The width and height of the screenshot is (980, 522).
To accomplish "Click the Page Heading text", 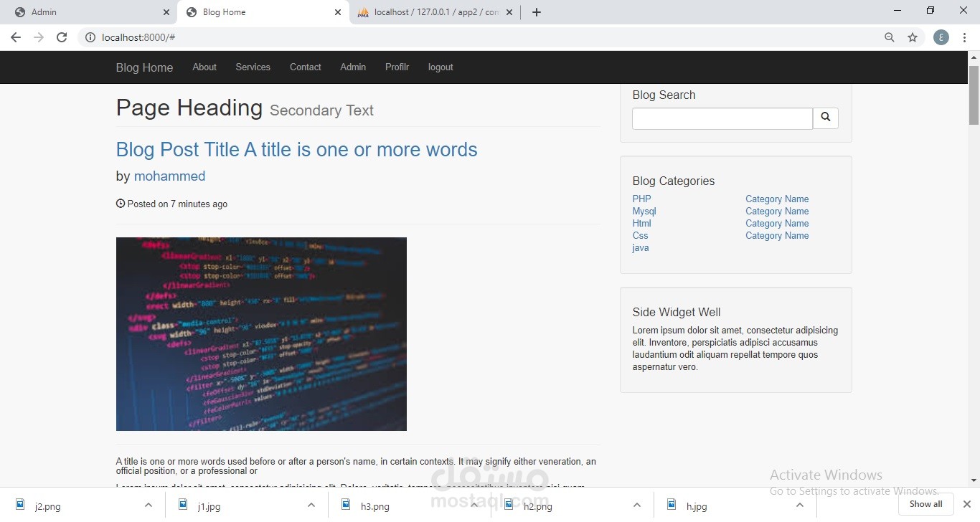I will tap(189, 108).
